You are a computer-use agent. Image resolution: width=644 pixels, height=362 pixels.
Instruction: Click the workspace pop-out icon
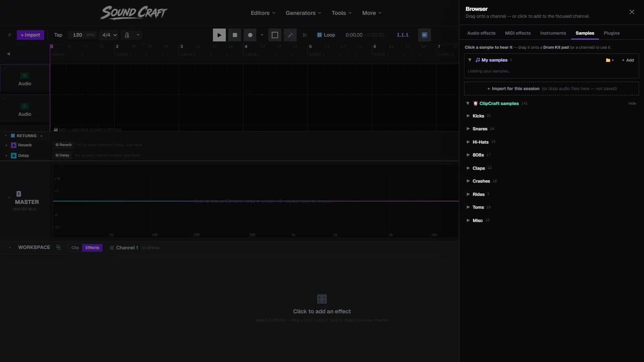pos(58,247)
